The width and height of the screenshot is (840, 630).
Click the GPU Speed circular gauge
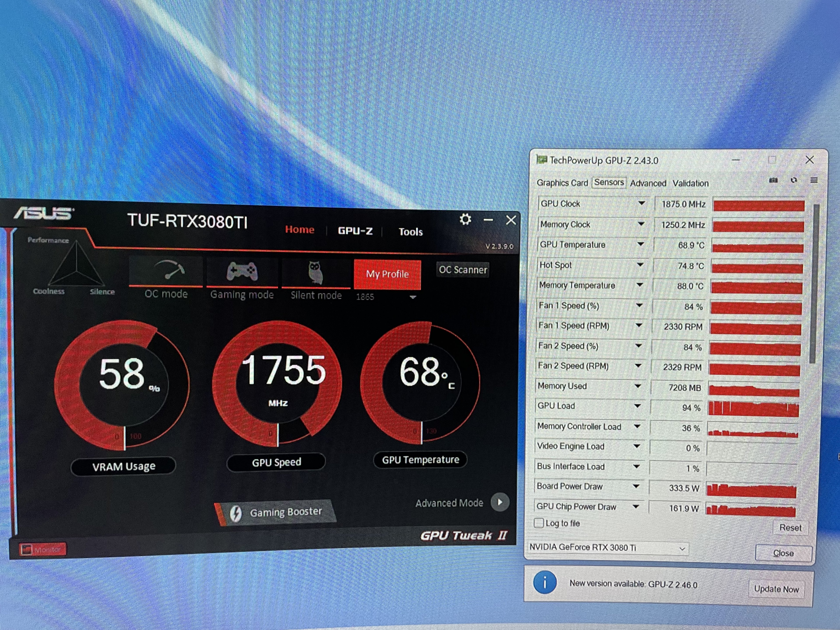click(278, 383)
